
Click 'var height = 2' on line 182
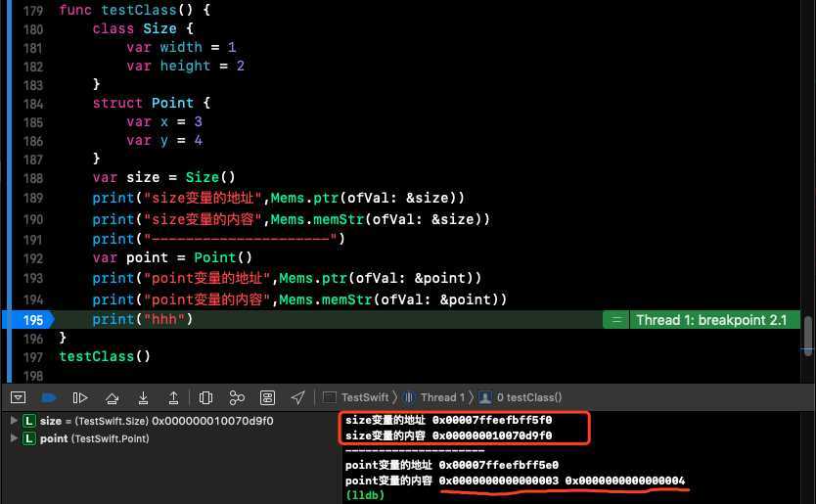185,67
